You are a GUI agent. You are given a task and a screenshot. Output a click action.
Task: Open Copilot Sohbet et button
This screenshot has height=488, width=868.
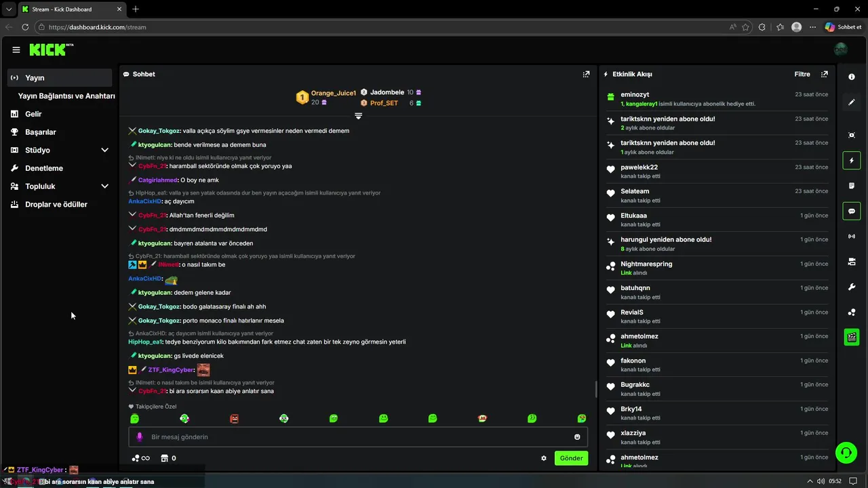coord(844,27)
